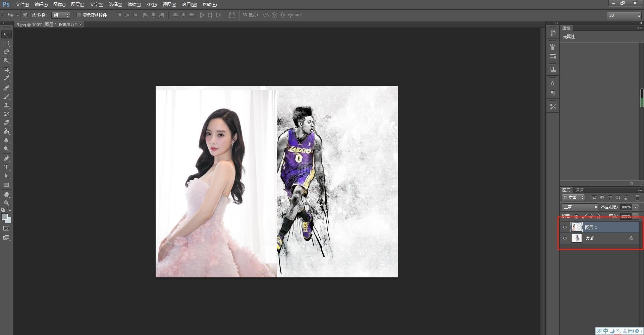Image resolution: width=644 pixels, height=335 pixels.
Task: Select the History Brush tool
Action: click(6, 114)
